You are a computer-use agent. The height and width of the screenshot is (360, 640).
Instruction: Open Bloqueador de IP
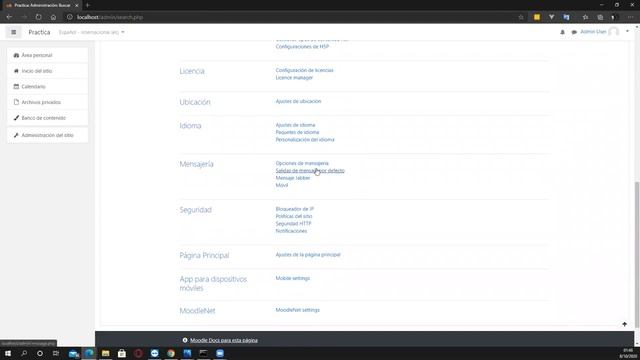pos(295,209)
